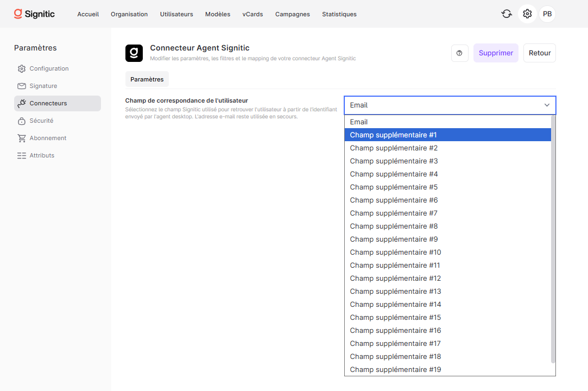Choose Champ supplémentaire #6 option
Viewport: 588px width, 391px height.
click(x=448, y=200)
